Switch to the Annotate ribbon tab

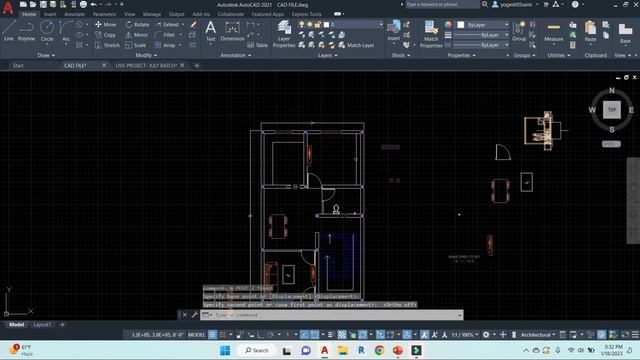click(x=74, y=14)
